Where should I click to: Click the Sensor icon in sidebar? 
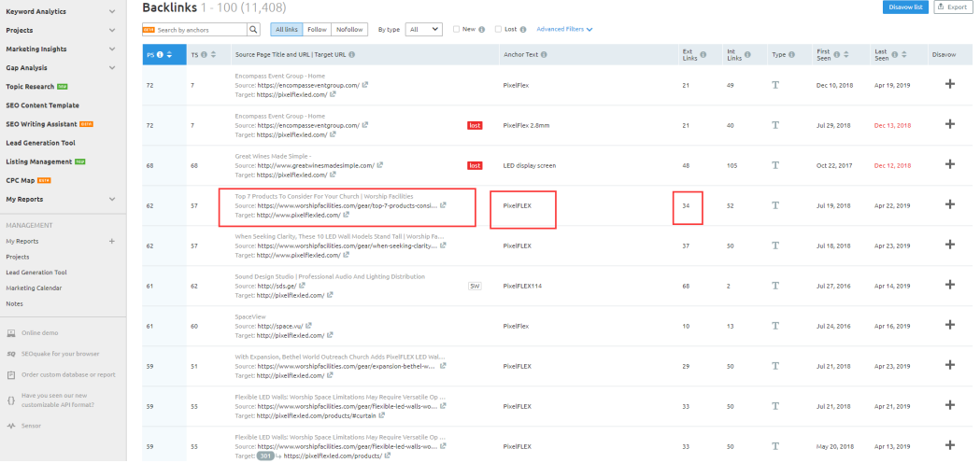(10, 426)
